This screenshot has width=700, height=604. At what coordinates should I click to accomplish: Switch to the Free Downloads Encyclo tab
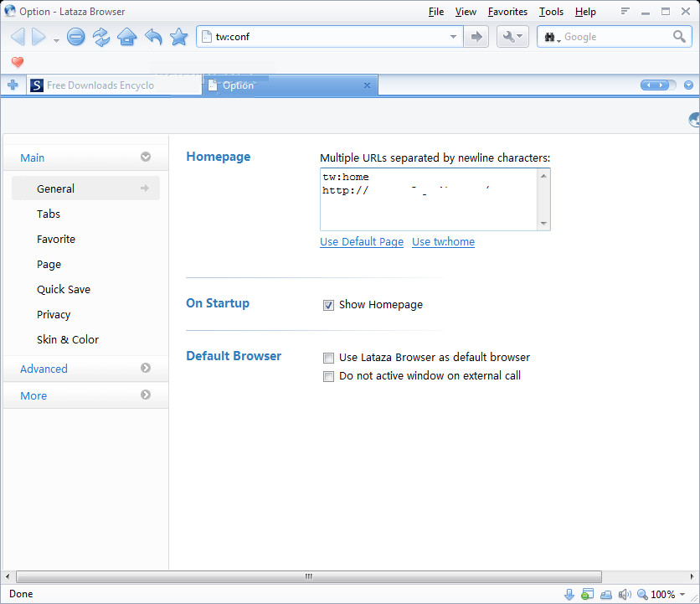114,85
